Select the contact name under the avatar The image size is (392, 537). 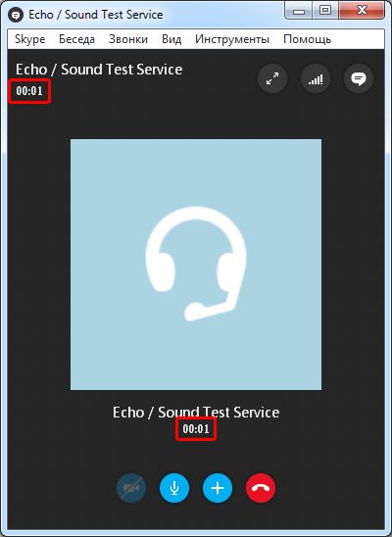(196, 412)
